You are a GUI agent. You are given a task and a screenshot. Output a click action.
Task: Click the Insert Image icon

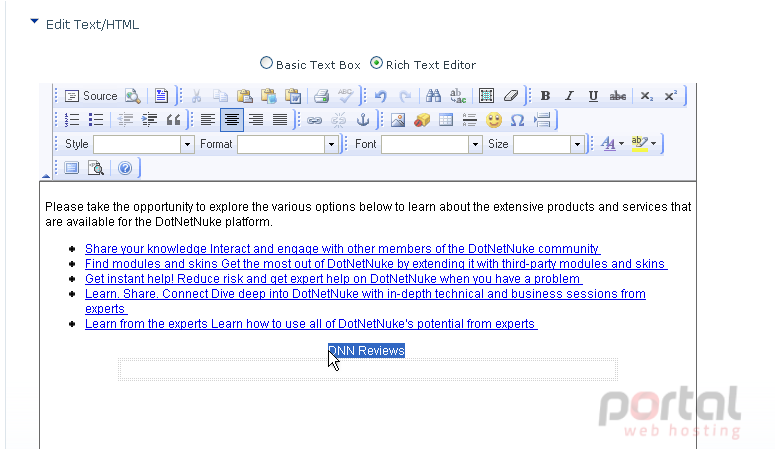(398, 120)
